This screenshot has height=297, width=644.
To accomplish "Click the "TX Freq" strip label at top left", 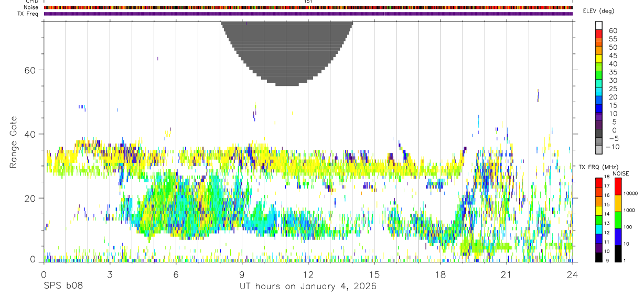I will [28, 14].
